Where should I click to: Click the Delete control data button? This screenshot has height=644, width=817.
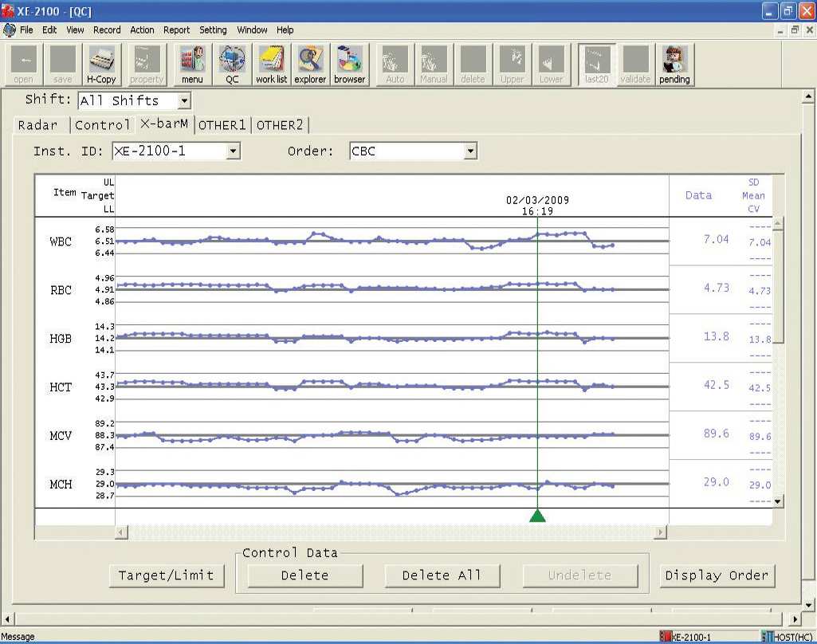coord(305,575)
